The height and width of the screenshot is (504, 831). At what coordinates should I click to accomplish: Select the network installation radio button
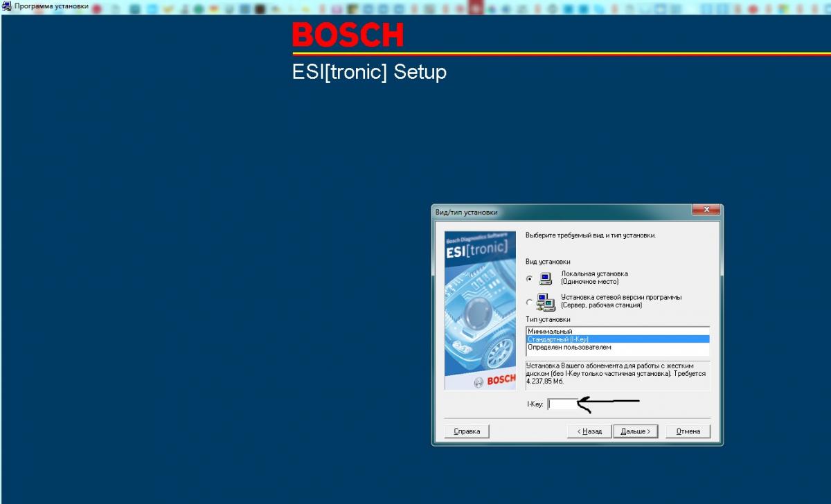(x=530, y=301)
